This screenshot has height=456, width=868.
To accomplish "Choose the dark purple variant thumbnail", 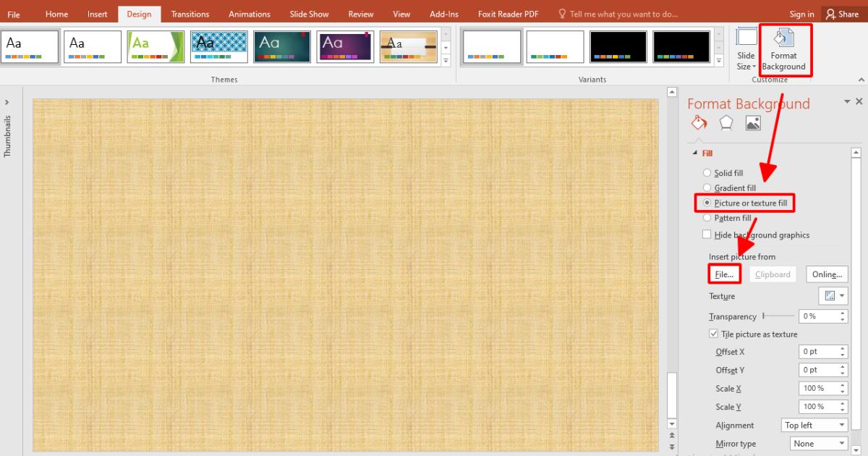I will tap(345, 46).
